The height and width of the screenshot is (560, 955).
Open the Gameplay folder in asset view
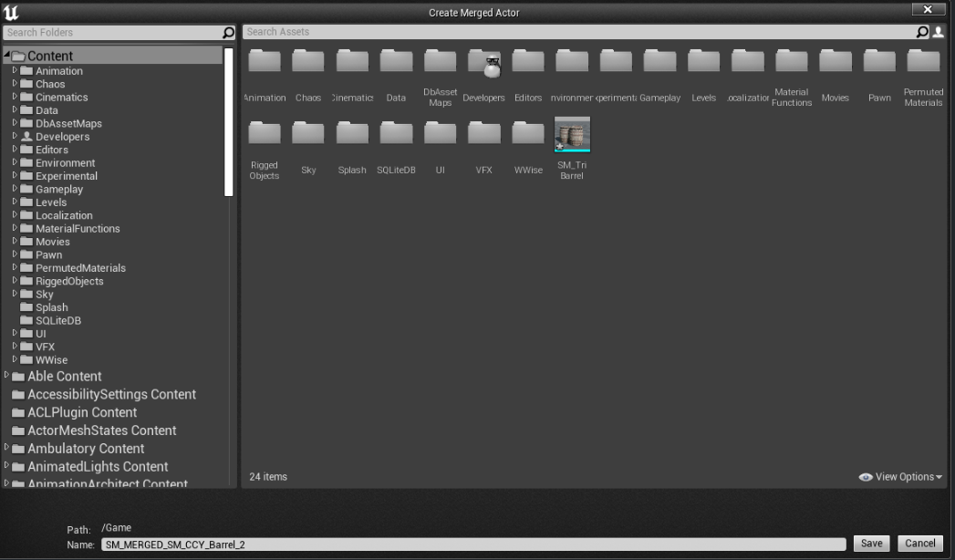click(x=659, y=61)
